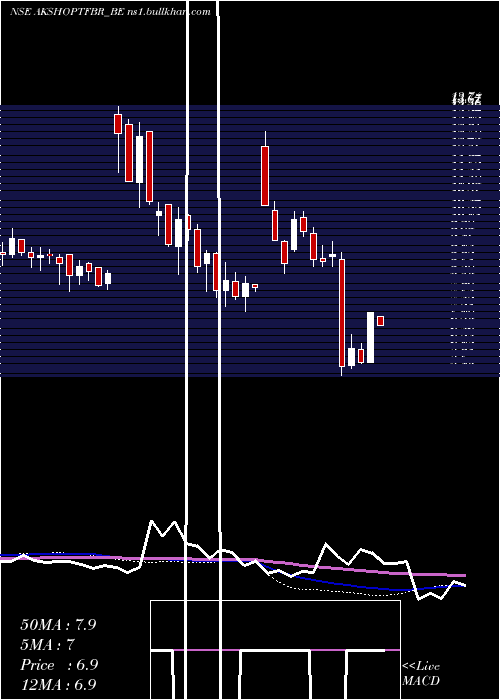Click the last red candle on the chart

(x=380, y=321)
